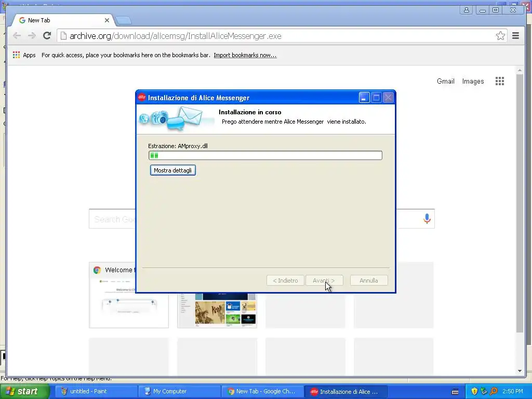Click Import bookmarks now link
Viewport: 532px width, 399px height.
[245, 55]
